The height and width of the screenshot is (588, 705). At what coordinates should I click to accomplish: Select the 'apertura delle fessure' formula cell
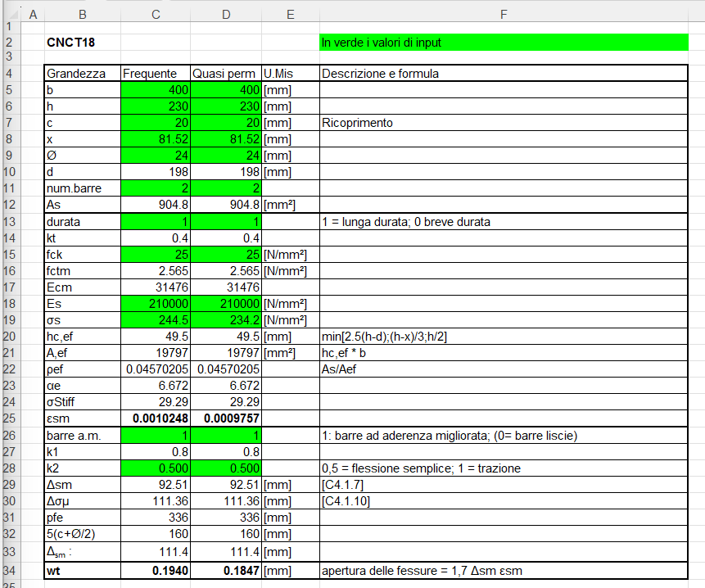[503, 571]
